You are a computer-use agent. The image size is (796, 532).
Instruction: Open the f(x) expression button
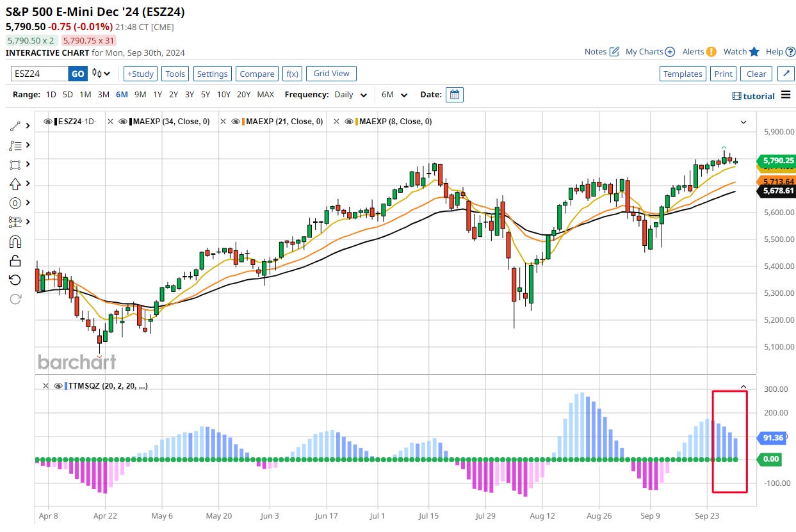click(x=293, y=74)
